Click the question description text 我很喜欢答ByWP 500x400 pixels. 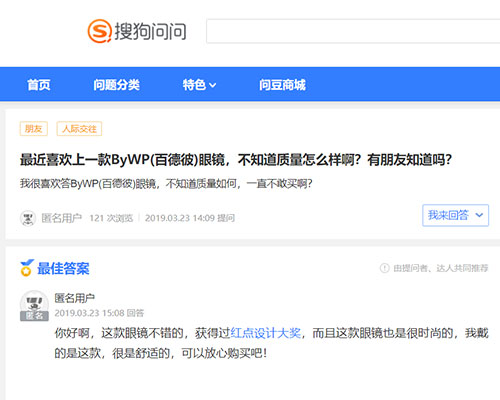point(166,183)
